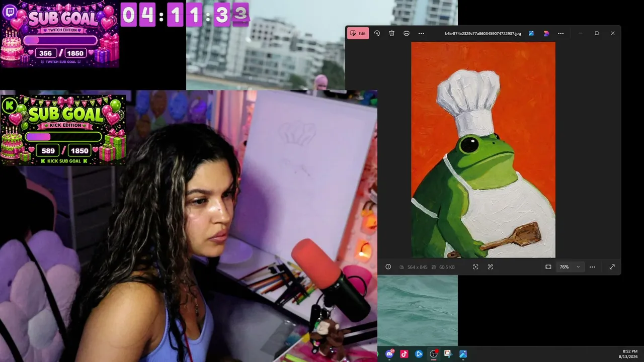The image size is (644, 362).
Task: Print the frog chef image
Action: (x=407, y=33)
